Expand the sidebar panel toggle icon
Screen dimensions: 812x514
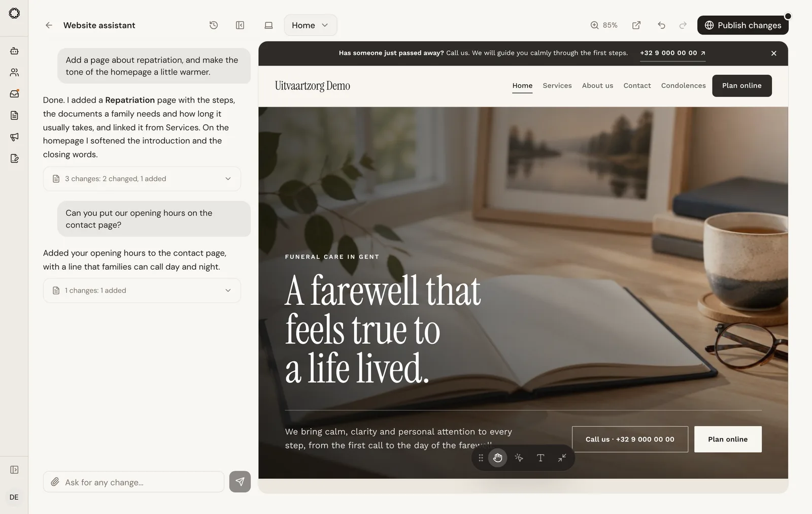pyautogui.click(x=14, y=470)
